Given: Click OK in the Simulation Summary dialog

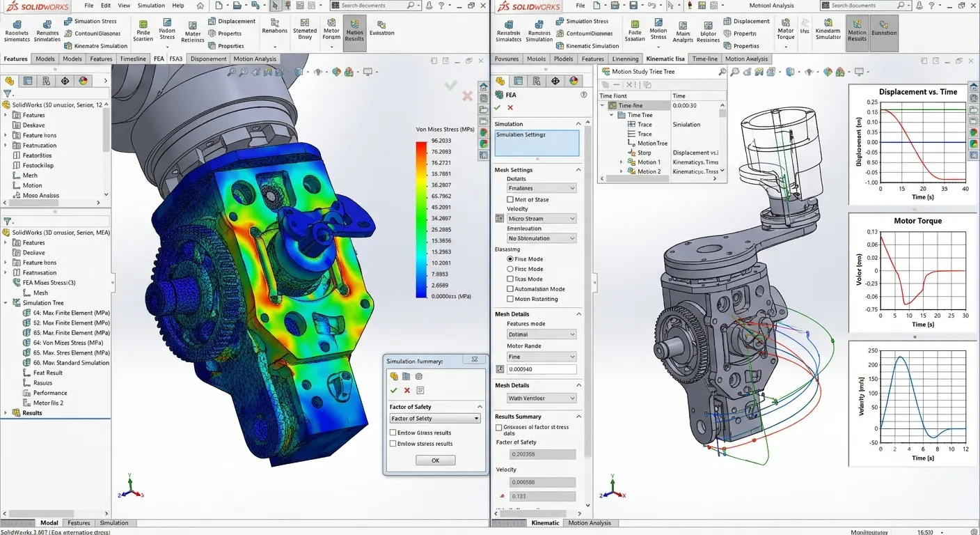Looking at the screenshot, I should [x=436, y=460].
